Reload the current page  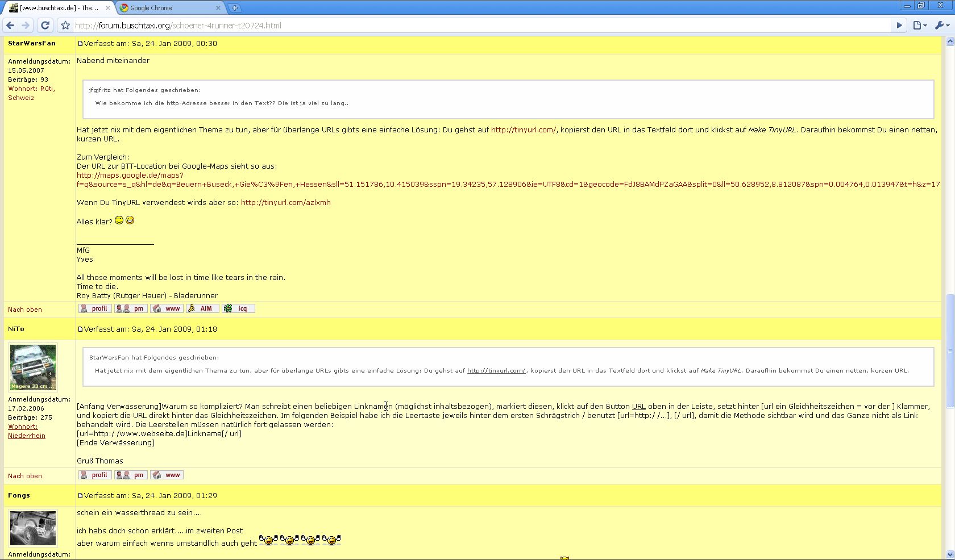pyautogui.click(x=45, y=25)
